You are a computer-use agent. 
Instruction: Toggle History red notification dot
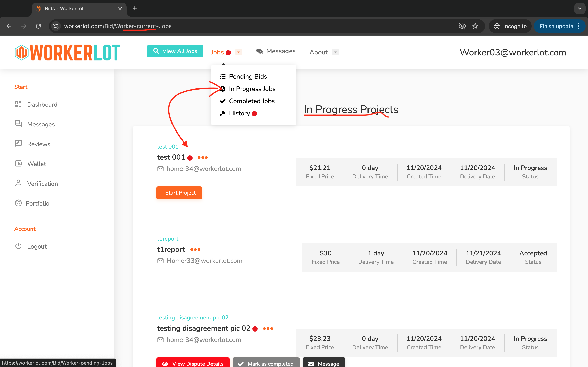pos(254,113)
